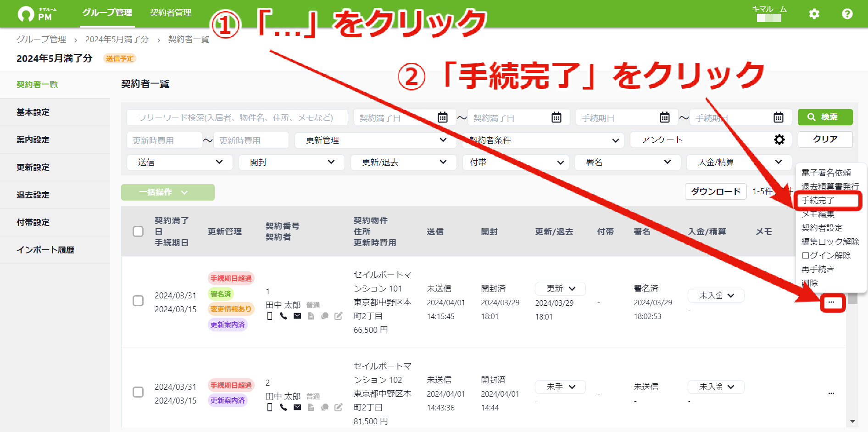The width and height of the screenshot is (868, 432).
Task: Open the ... menu on contract 2 row
Action: point(831,393)
